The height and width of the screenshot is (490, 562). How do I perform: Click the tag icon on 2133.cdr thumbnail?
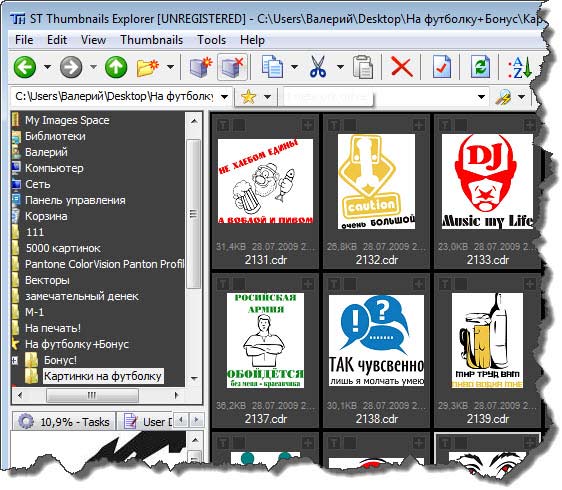(x=445, y=125)
